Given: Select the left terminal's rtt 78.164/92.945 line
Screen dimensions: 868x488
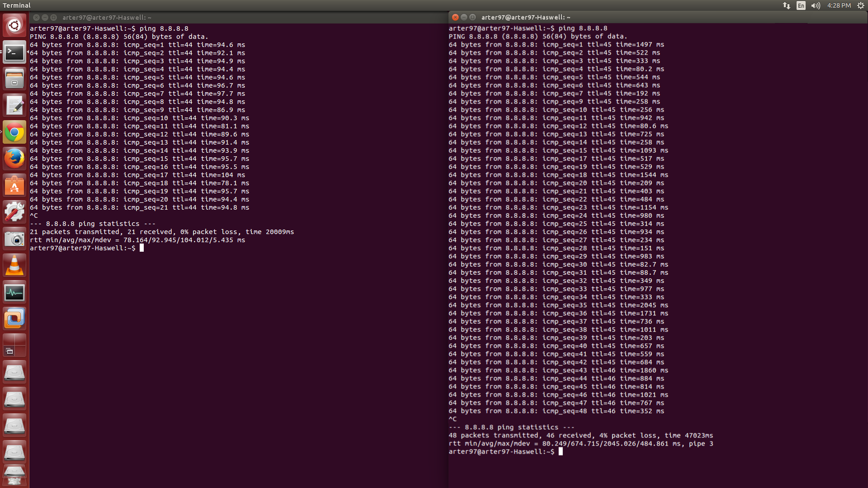Looking at the screenshot, I should pyautogui.click(x=137, y=240).
